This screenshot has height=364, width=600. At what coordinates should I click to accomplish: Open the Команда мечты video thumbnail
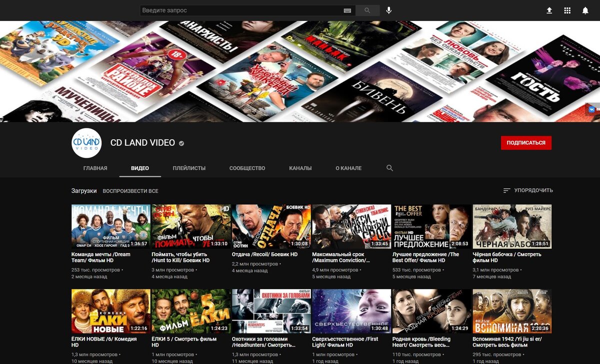(x=111, y=227)
